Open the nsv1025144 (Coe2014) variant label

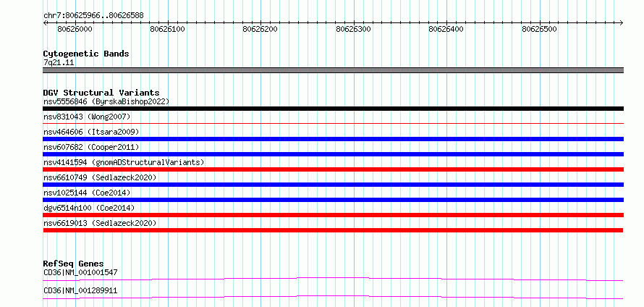pos(87,193)
